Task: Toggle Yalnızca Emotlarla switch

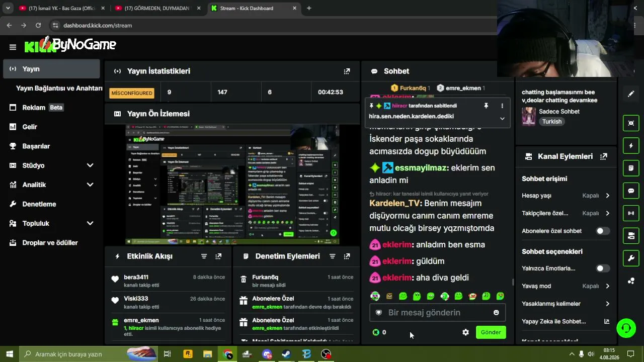Action: tap(603, 268)
